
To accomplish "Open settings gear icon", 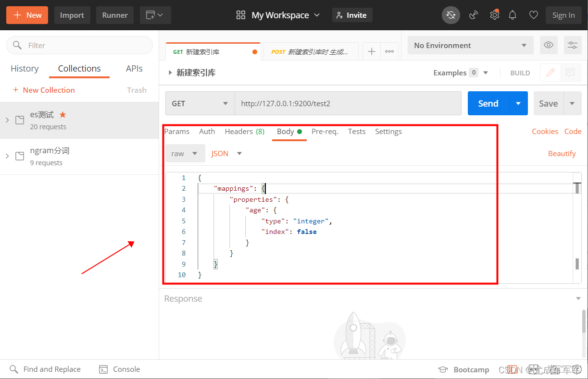I will click(494, 15).
